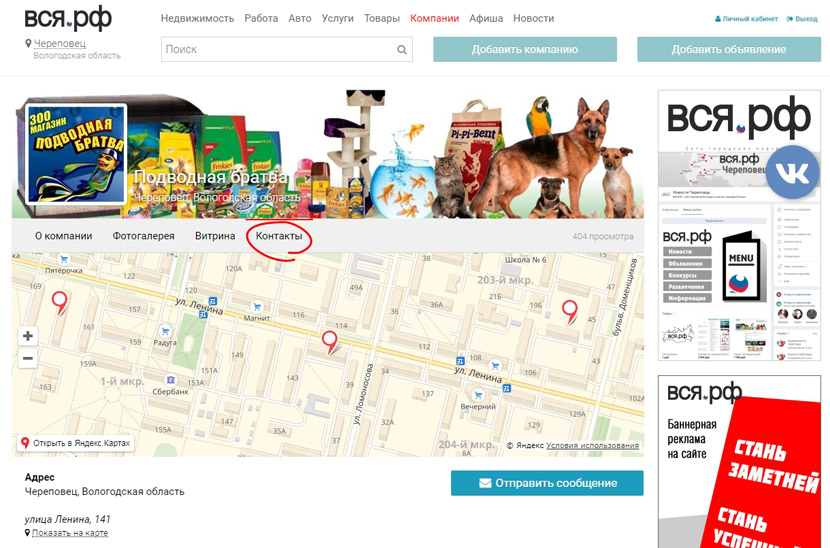Click the Выход logout link
Image resolution: width=830 pixels, height=548 pixels.
(x=802, y=19)
